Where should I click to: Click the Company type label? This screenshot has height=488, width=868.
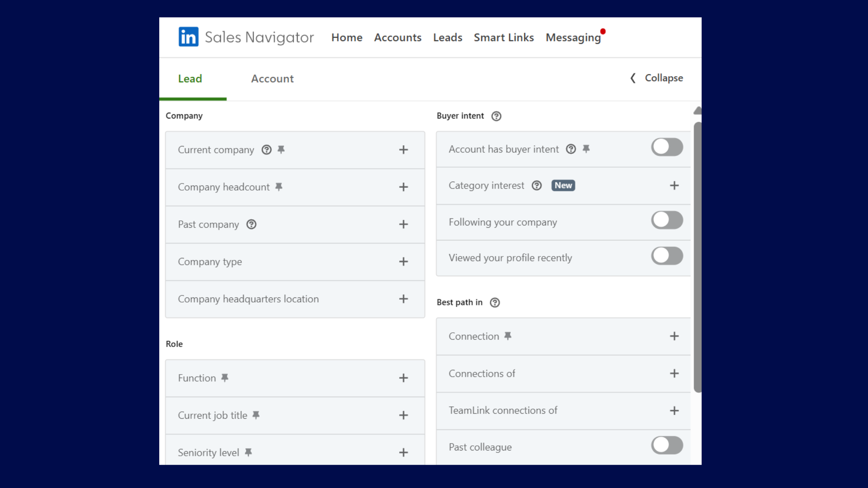210,262
